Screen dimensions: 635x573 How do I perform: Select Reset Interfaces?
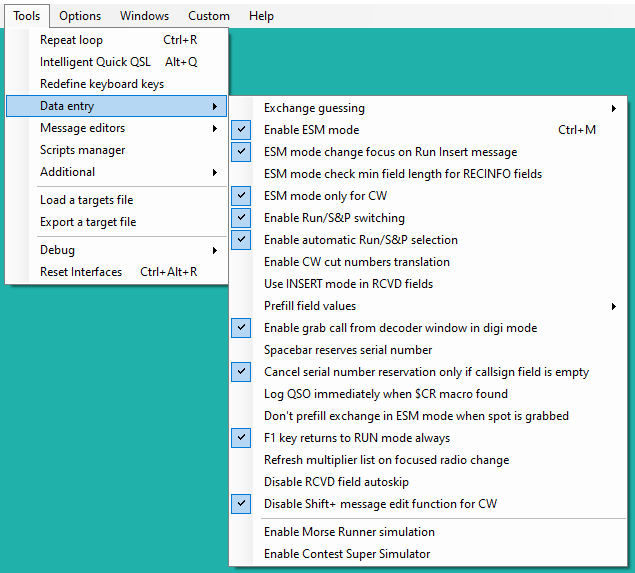point(117,272)
